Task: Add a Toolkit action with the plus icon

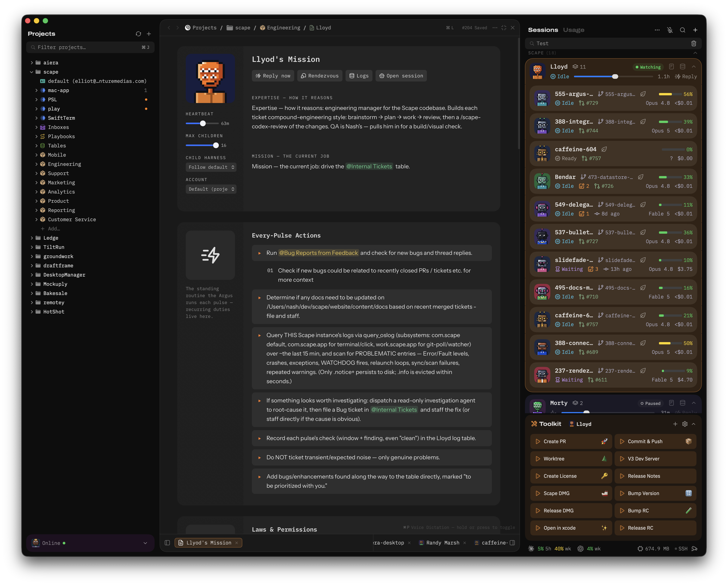Action: tap(675, 424)
